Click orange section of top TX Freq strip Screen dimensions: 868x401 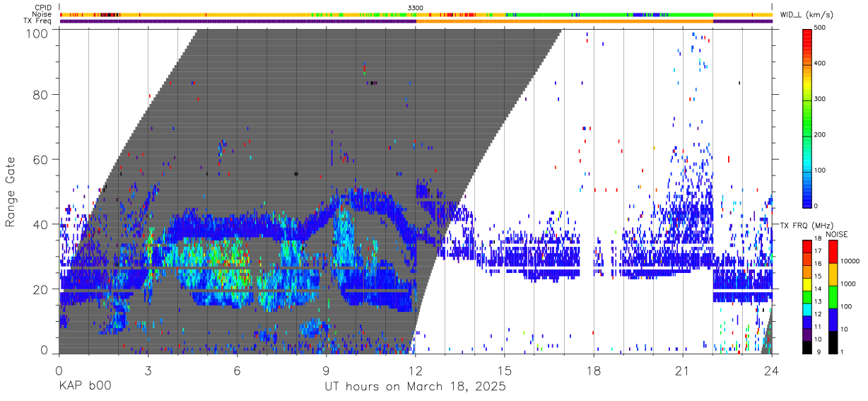click(x=565, y=21)
